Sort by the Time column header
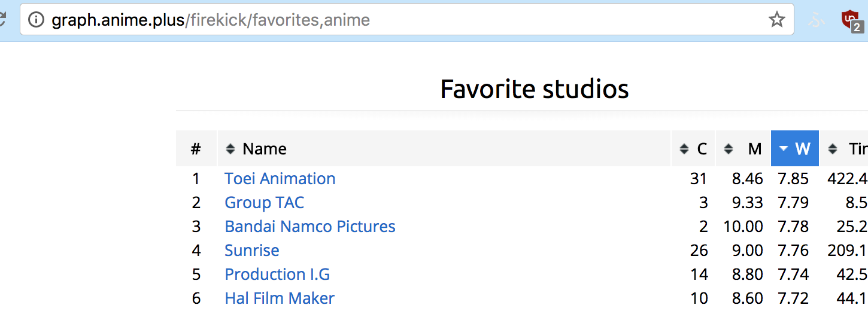Viewport: 868px width, 311px height. point(844,148)
